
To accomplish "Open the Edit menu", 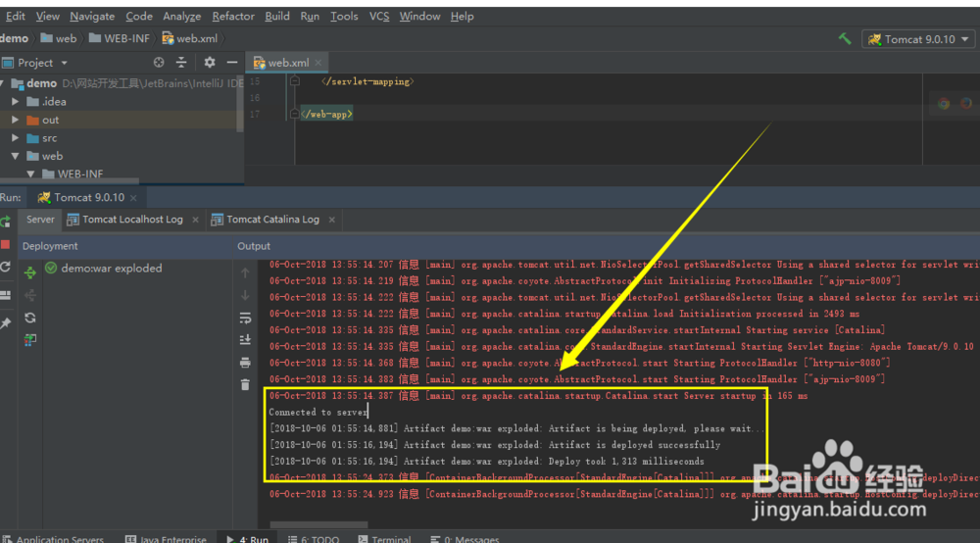I will tap(14, 17).
